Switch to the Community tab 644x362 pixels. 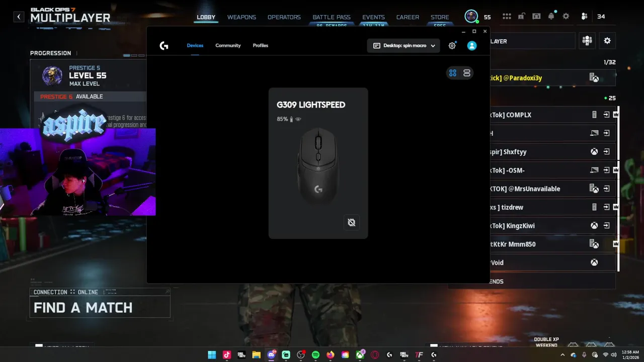(228, 45)
